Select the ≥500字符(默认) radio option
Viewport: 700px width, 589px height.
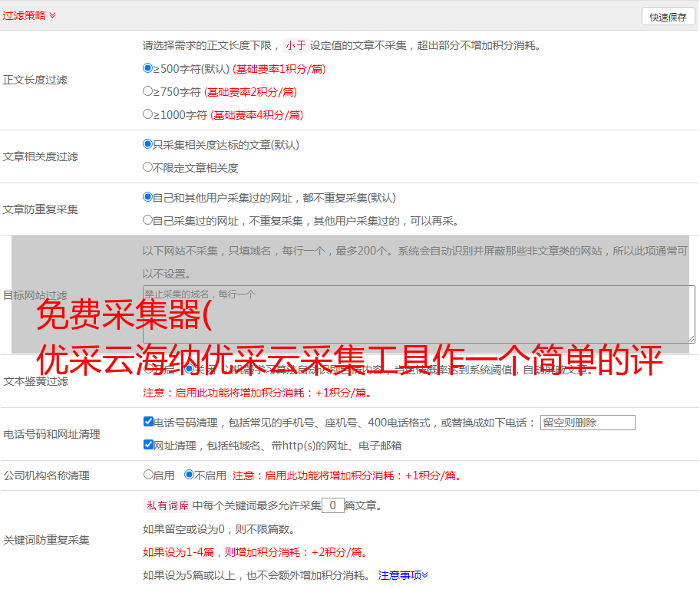tap(148, 68)
